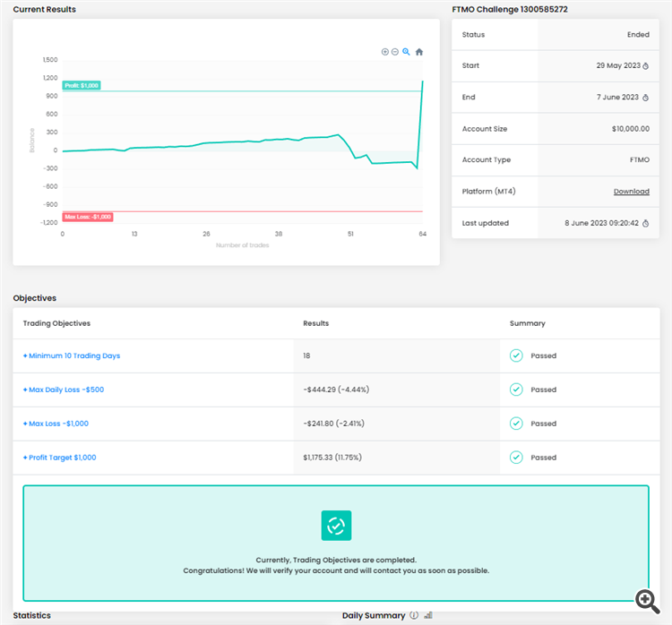Image resolution: width=672 pixels, height=625 pixels.
Task: Expand Max Loss -$1,000 objective
Action: 56,424
